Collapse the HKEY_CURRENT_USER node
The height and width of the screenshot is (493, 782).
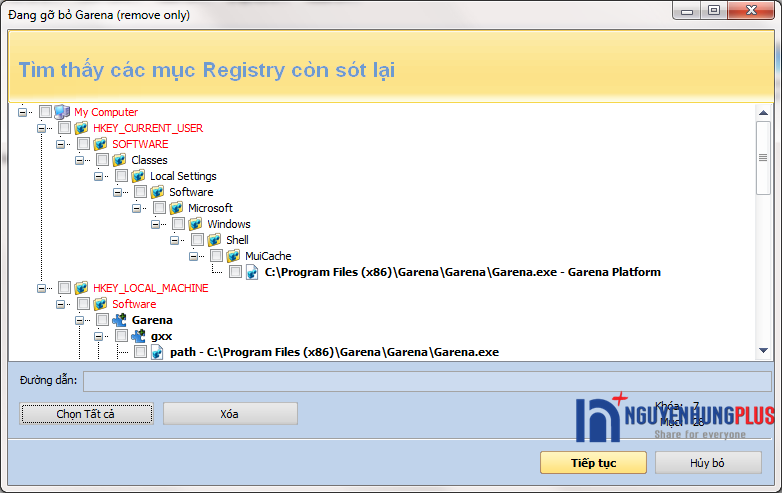[x=41, y=128]
